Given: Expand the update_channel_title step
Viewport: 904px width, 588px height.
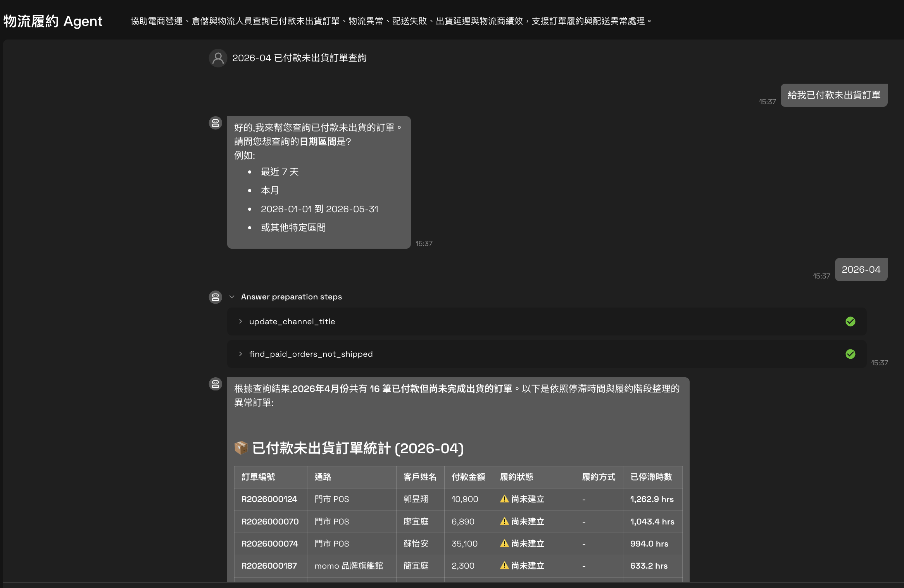Looking at the screenshot, I should coord(241,322).
